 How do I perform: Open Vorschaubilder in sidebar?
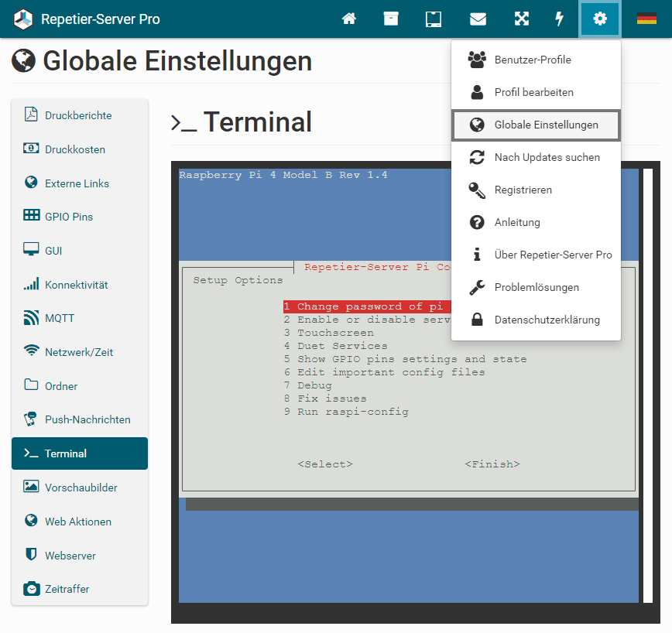pyautogui.click(x=80, y=488)
